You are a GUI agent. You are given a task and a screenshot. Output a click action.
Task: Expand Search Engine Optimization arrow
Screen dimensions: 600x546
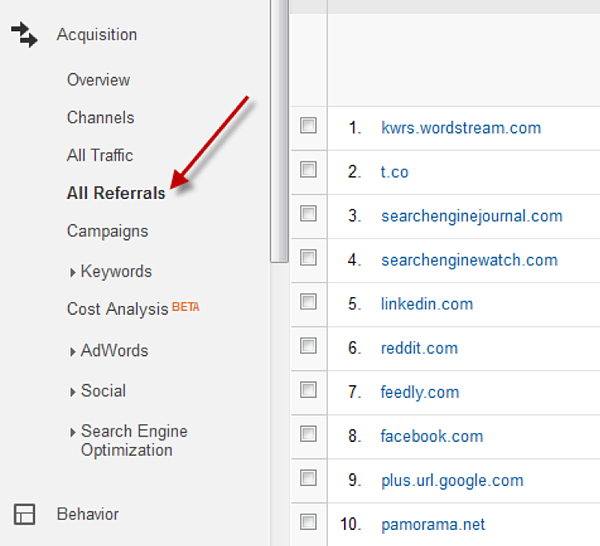pos(72,432)
